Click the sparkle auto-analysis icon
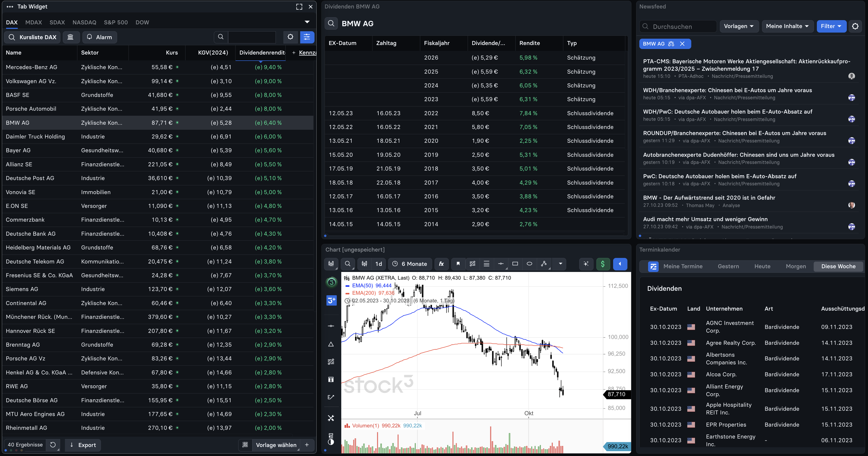868x456 pixels. click(586, 264)
